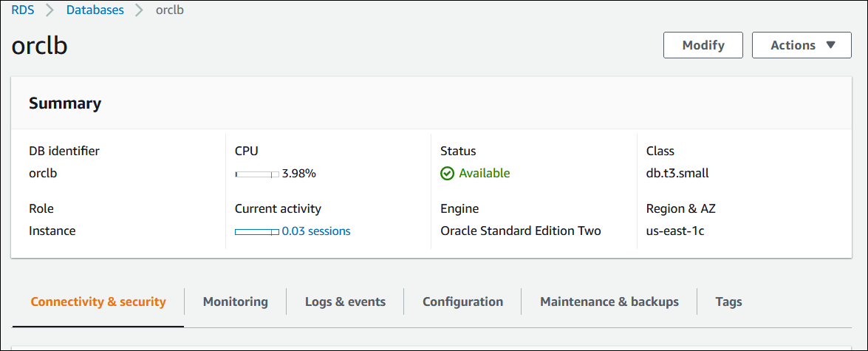
Task: Click the Summary panel heading
Action: coord(65,103)
